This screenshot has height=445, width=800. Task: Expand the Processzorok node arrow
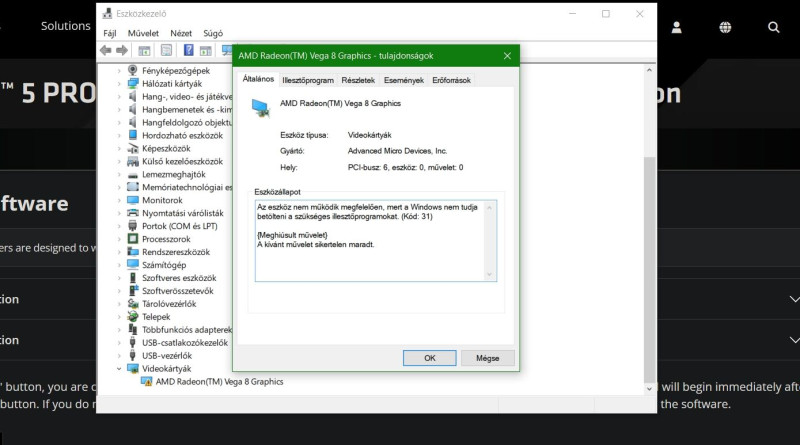point(119,239)
